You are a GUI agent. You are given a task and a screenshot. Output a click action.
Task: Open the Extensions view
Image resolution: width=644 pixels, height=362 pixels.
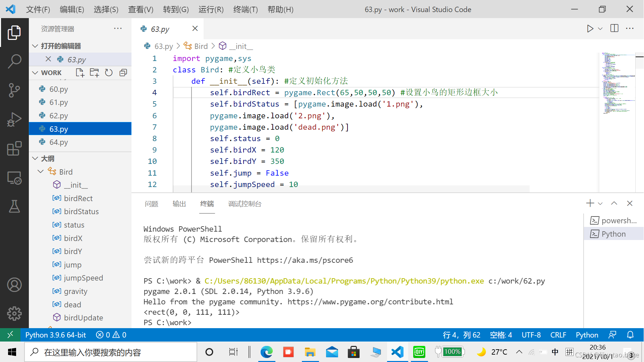pos(14,148)
